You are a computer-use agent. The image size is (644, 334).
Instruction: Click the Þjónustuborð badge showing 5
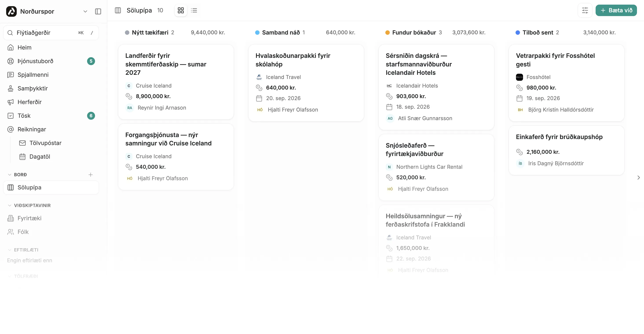pyautogui.click(x=91, y=61)
